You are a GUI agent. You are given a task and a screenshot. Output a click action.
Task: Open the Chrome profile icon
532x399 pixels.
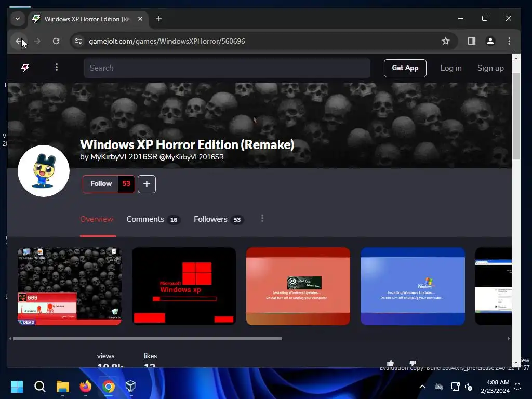tap(490, 41)
